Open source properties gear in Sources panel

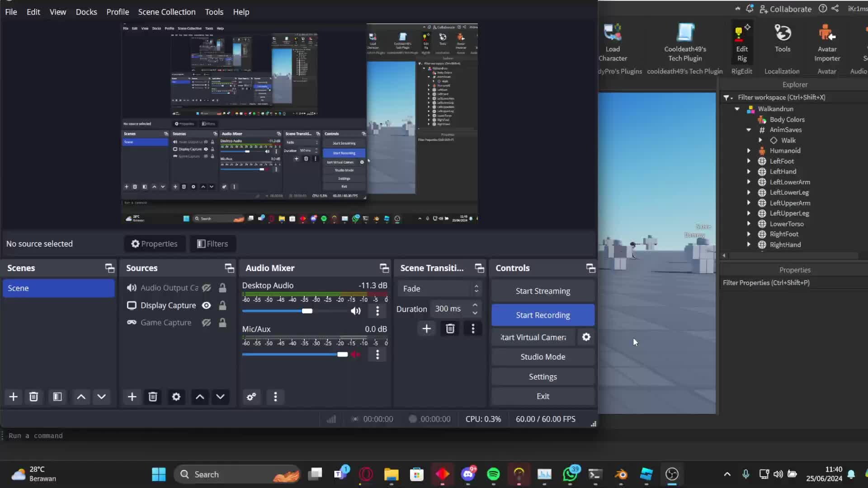click(x=176, y=397)
